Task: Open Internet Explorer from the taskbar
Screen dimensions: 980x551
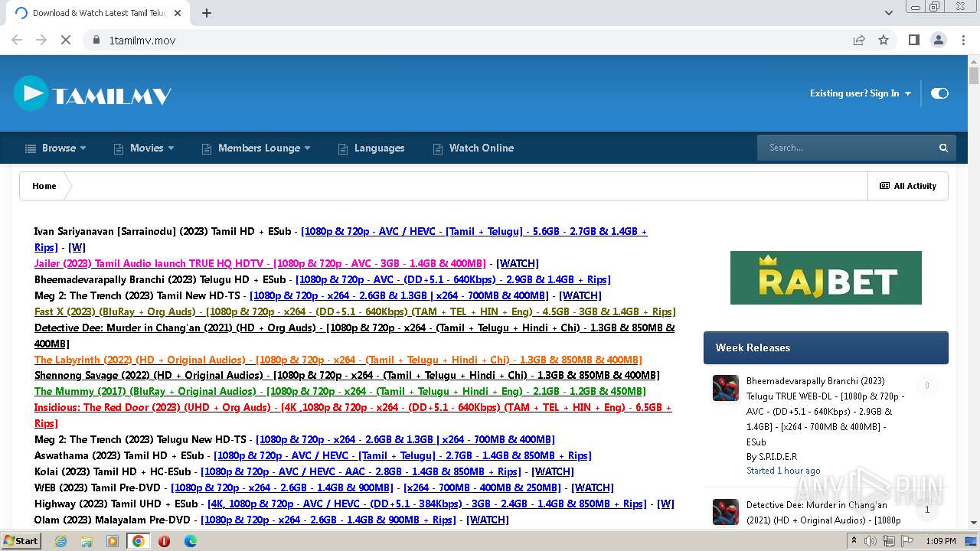Action: coord(60,541)
